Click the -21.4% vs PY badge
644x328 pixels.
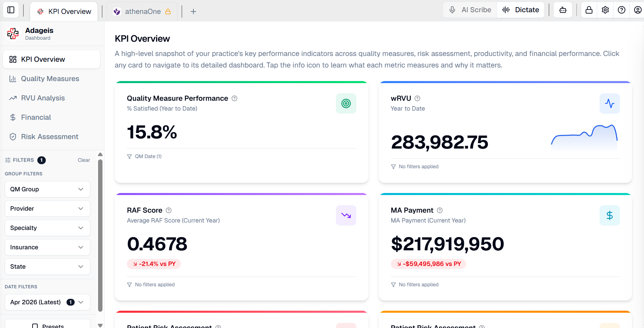pyautogui.click(x=154, y=264)
